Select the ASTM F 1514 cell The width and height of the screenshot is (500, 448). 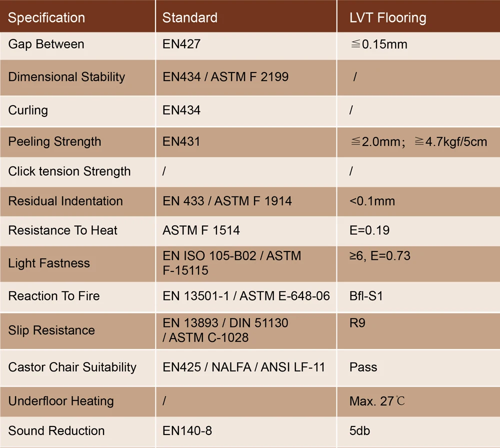(x=201, y=230)
